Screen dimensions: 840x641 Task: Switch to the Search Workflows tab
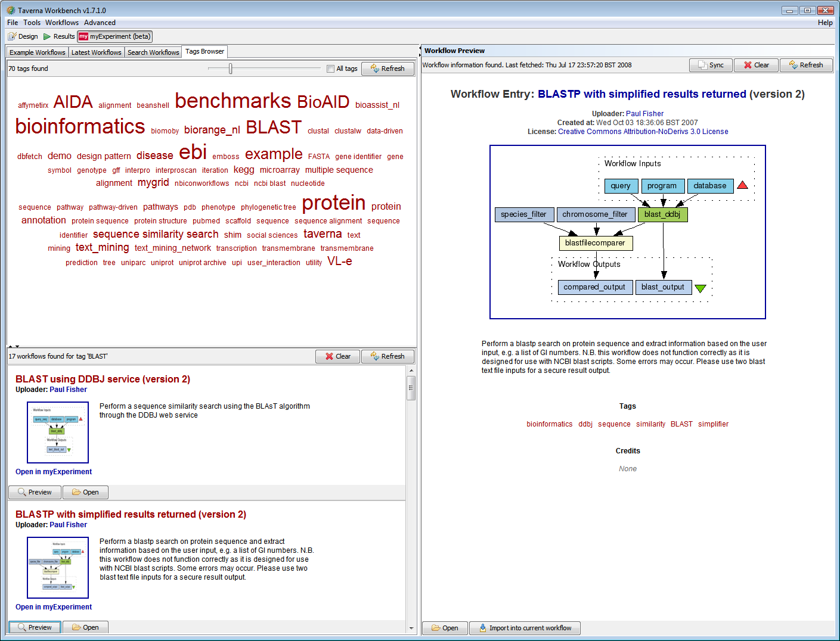pos(153,52)
